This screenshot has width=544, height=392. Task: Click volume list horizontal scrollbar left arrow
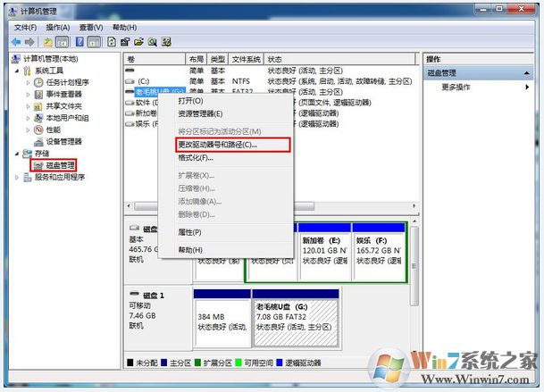(x=129, y=206)
